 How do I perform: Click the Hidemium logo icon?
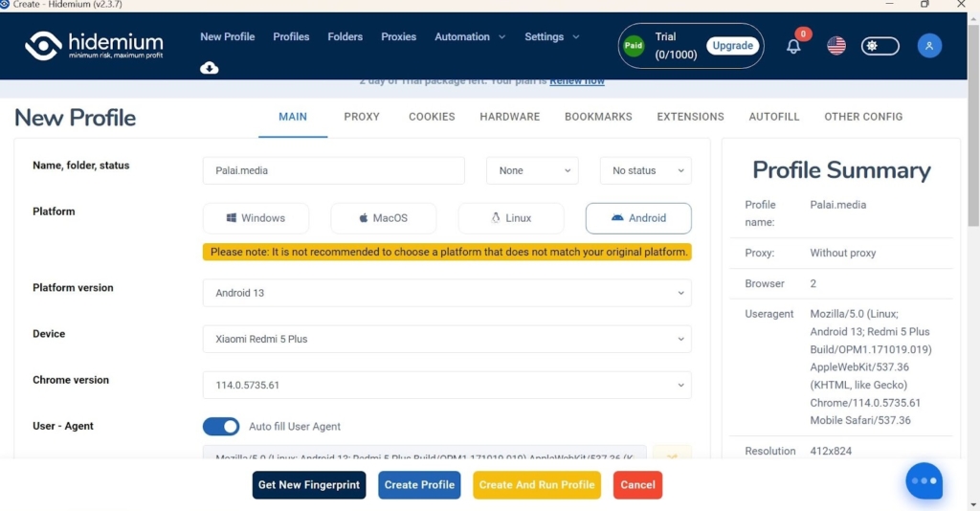click(44, 45)
